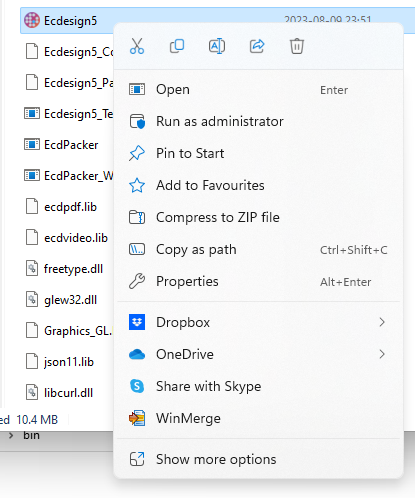Click the OneDrive cloud icon
This screenshot has width=415, height=498.
coord(137,354)
